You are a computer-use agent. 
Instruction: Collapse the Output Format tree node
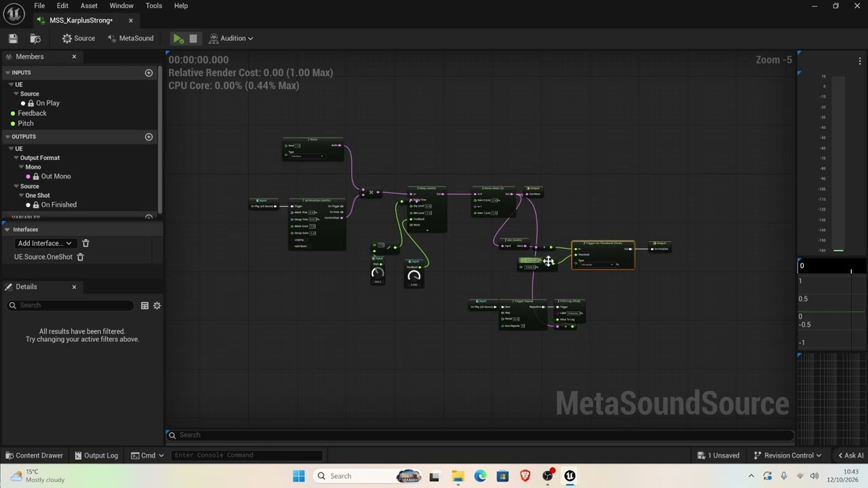[17, 158]
